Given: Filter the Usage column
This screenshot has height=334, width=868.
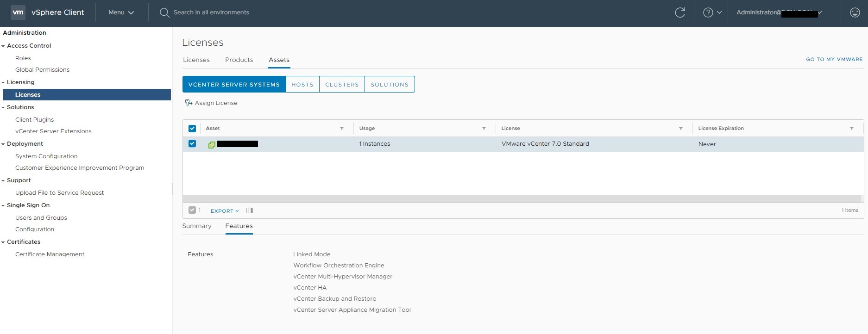Looking at the screenshot, I should pyautogui.click(x=484, y=129).
